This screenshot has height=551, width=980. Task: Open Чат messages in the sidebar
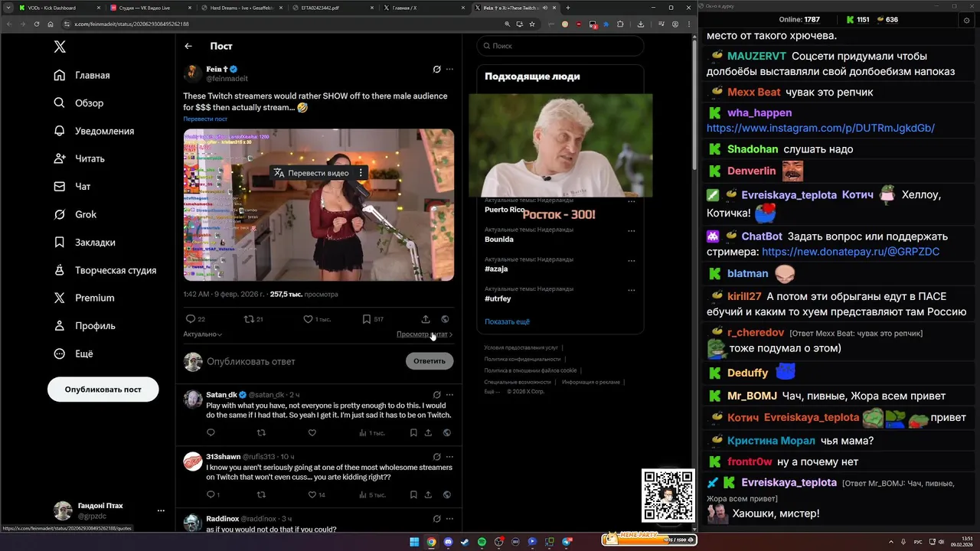click(72, 186)
